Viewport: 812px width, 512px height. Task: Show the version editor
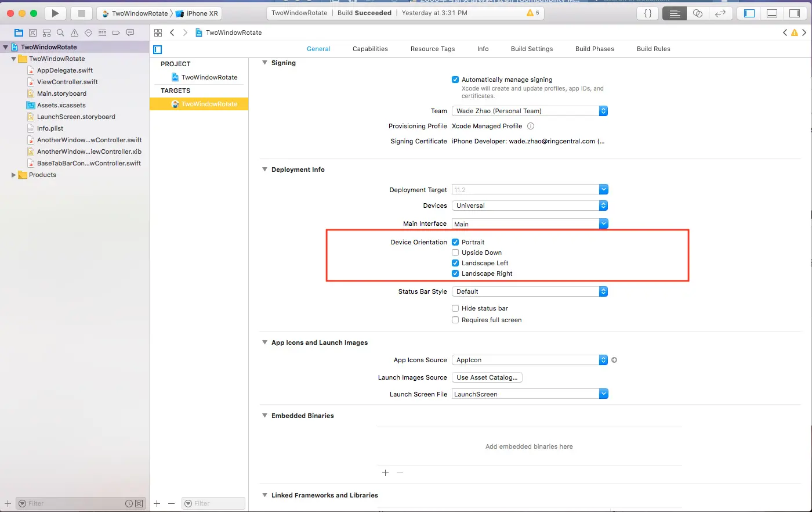click(720, 13)
